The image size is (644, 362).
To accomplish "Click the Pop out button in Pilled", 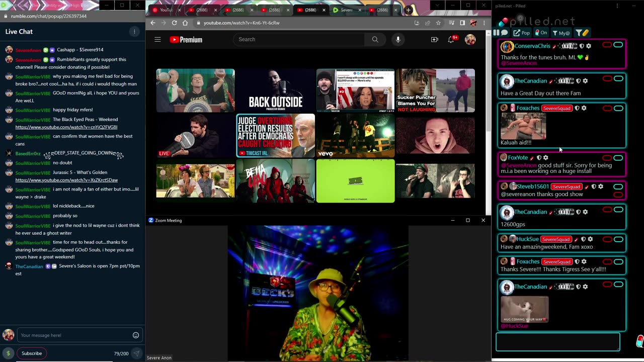I will point(522,33).
